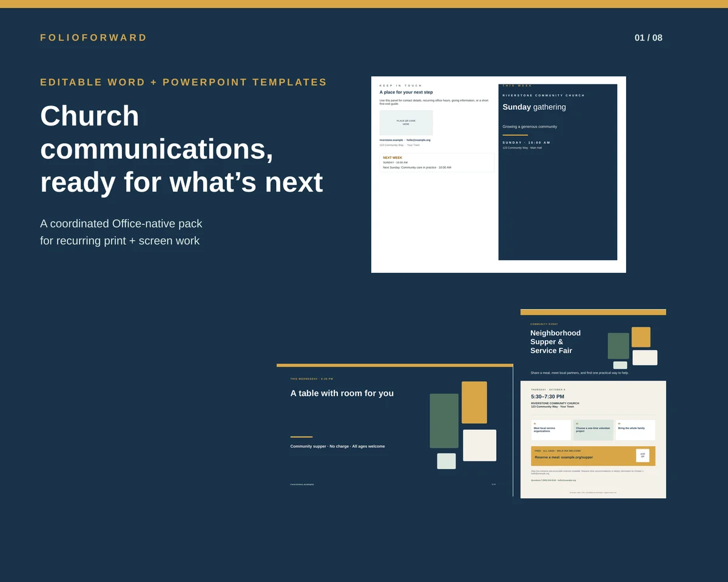The width and height of the screenshot is (728, 582).
Task: Click the small pale green block on the slide
Action: click(447, 461)
